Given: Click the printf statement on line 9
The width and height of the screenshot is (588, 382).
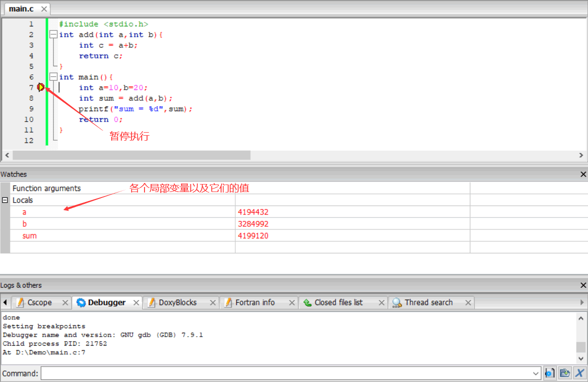Looking at the screenshot, I should pyautogui.click(x=136, y=109).
